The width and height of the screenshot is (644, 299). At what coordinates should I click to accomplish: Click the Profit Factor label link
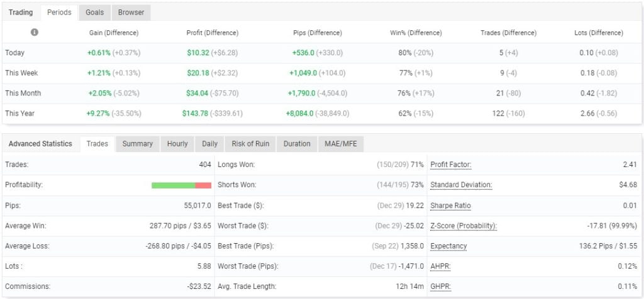coord(451,165)
